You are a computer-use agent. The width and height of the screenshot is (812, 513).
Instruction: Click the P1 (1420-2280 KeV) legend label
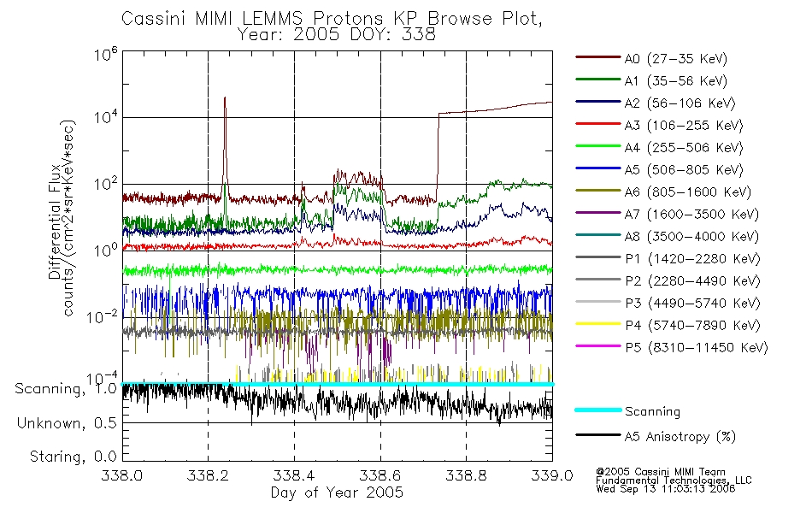(x=692, y=259)
